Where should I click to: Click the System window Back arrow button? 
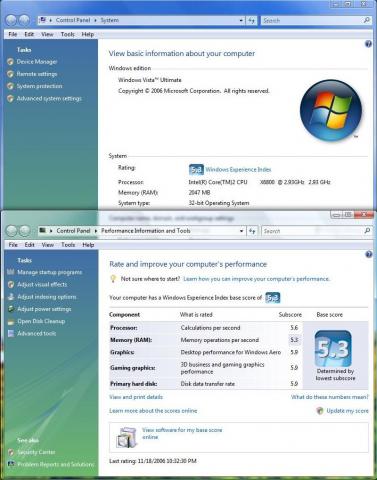point(11,20)
